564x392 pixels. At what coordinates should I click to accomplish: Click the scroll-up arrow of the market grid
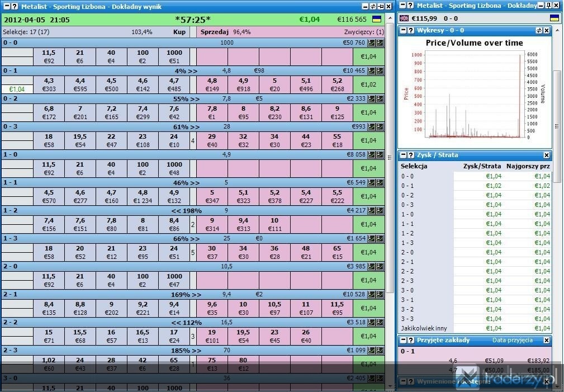pyautogui.click(x=390, y=18)
